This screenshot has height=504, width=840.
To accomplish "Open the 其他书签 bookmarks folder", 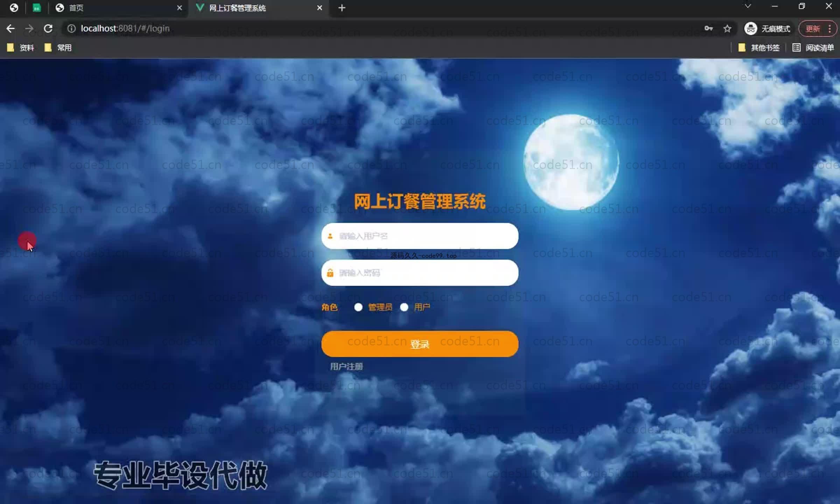I will click(759, 48).
